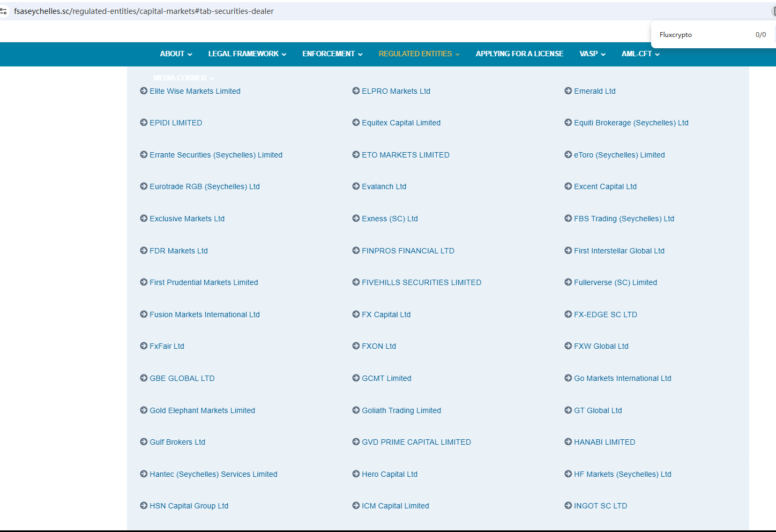Click the arrow icon beside ELPRO Markets Ltd
This screenshot has height=532, width=776.
[x=356, y=91]
